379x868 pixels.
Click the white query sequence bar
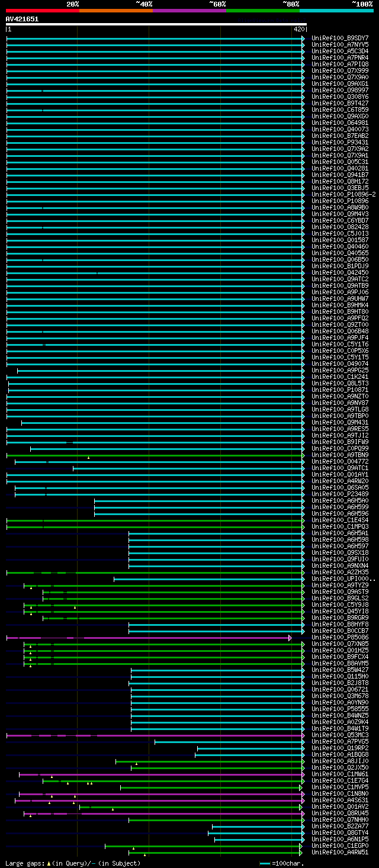156,24
